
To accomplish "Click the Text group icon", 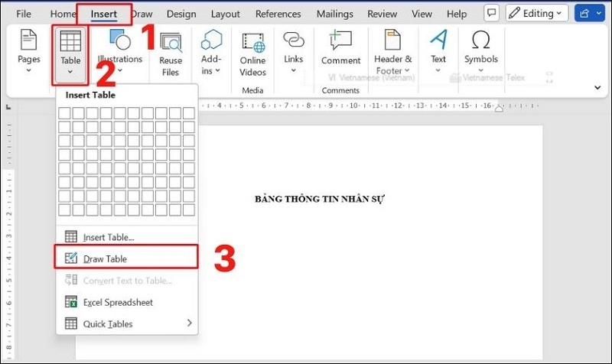I will [x=438, y=41].
